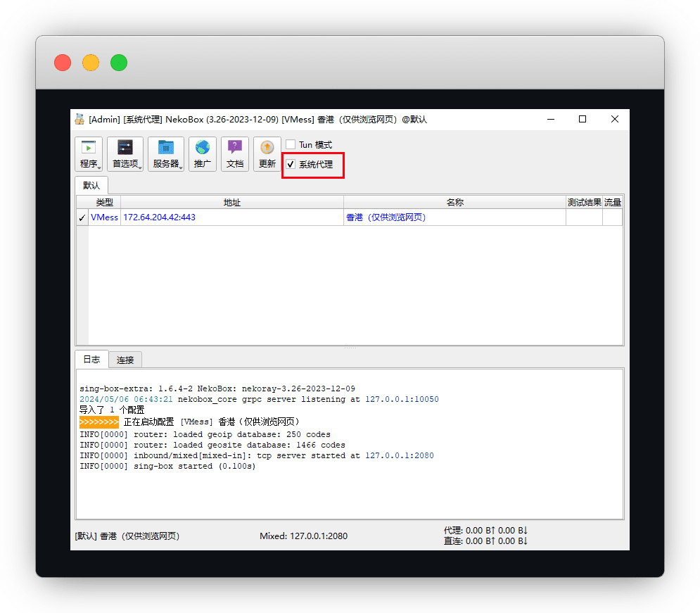
Task: Select the 默认 group tab
Action: pyautogui.click(x=91, y=186)
